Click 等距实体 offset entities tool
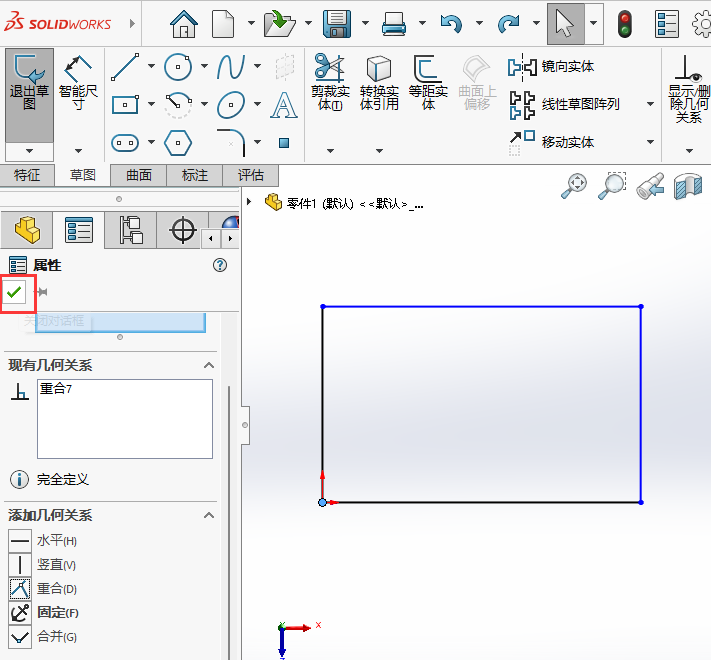The image size is (711, 660). click(x=428, y=82)
